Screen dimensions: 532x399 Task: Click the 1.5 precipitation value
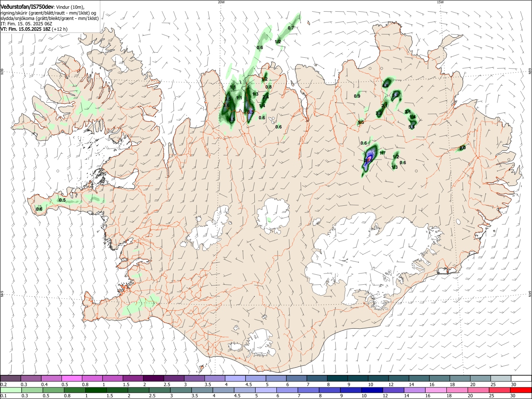(361, 122)
